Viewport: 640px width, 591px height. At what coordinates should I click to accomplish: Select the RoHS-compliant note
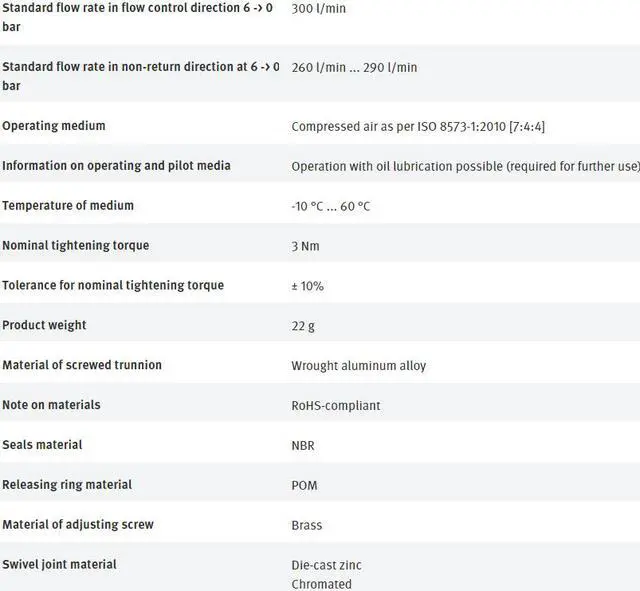pyautogui.click(x=335, y=406)
